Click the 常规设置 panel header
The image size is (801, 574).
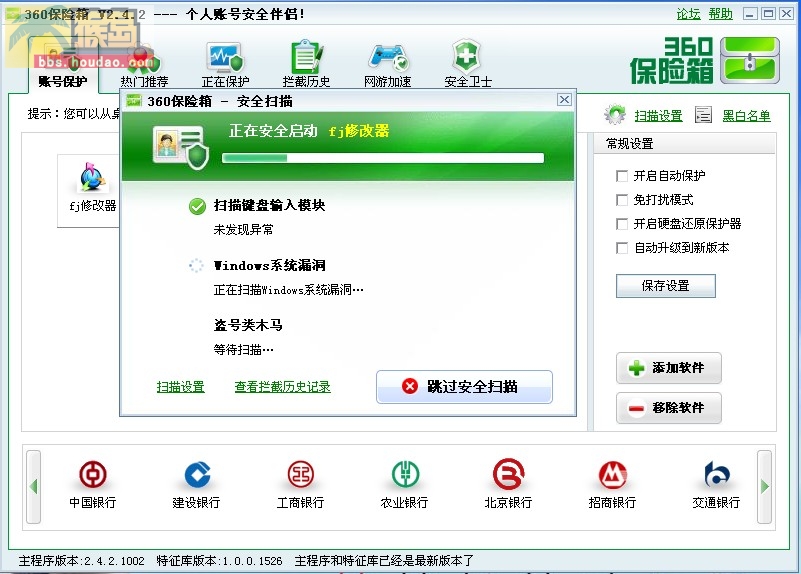point(684,144)
